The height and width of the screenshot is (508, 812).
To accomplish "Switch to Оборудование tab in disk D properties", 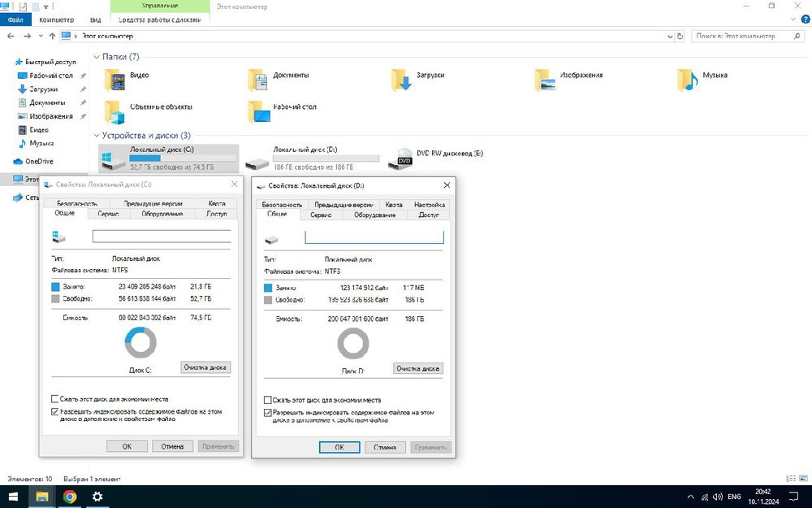I will coord(375,215).
